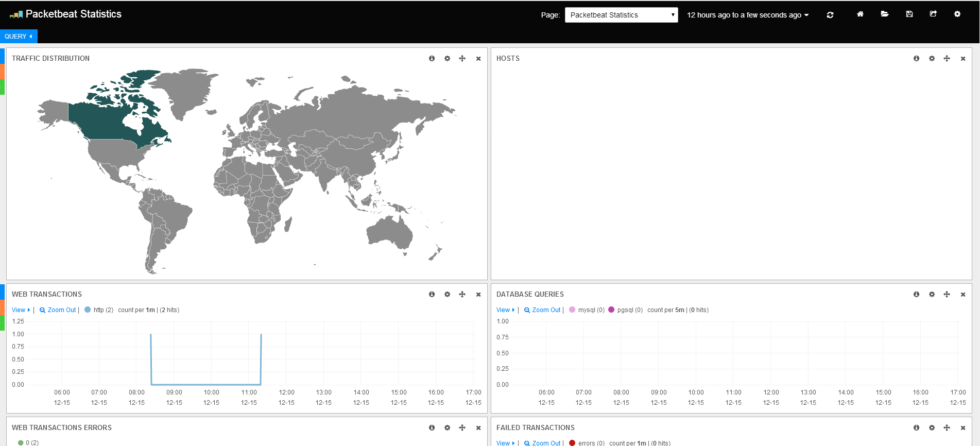Click the blue row handle beside Traffic Distribution

pos(2,56)
